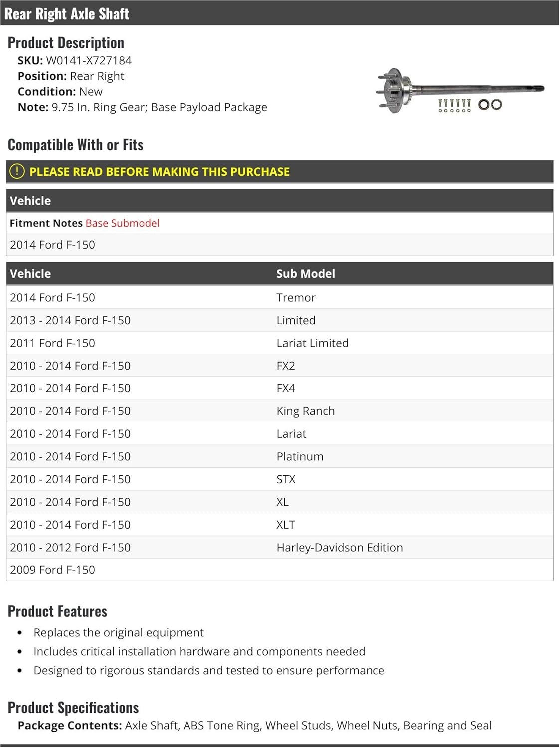This screenshot has width=560, height=748.
Task: Click the Sub Model column header
Action: click(x=306, y=273)
